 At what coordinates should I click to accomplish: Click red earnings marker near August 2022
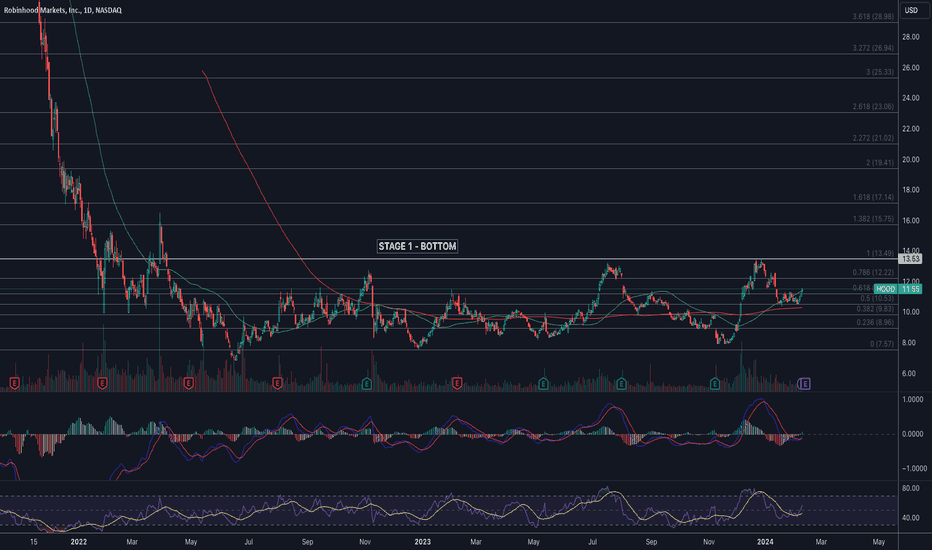(x=277, y=384)
